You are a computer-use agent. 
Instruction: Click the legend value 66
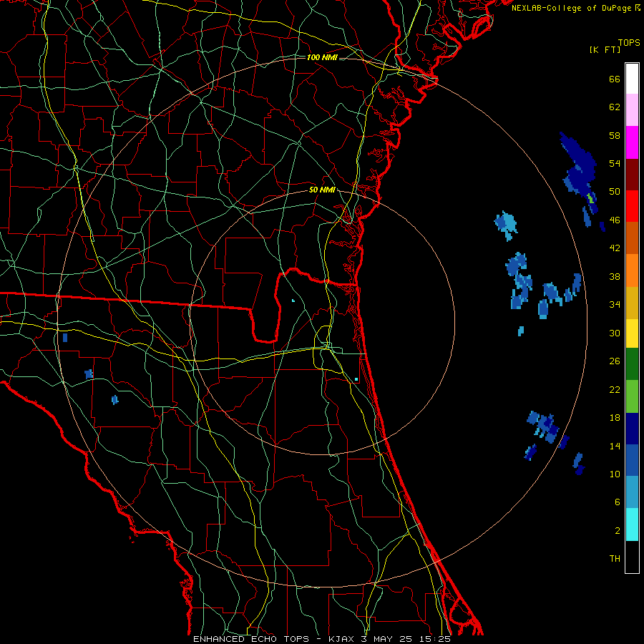coord(615,79)
